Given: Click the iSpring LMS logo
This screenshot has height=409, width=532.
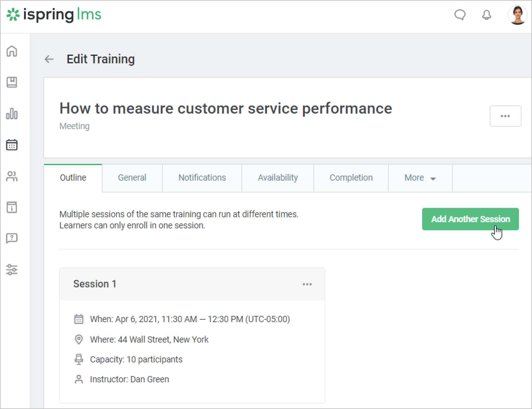Looking at the screenshot, I should tap(54, 15).
